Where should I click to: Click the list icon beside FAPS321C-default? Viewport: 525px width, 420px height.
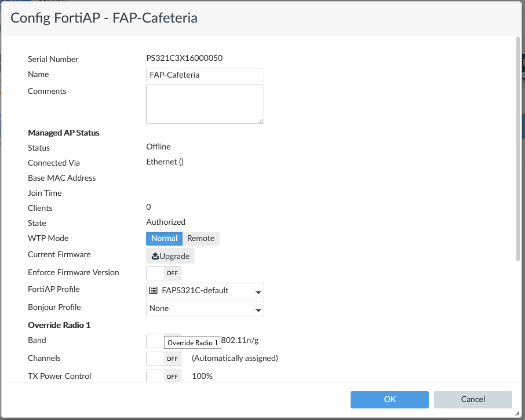tap(153, 290)
